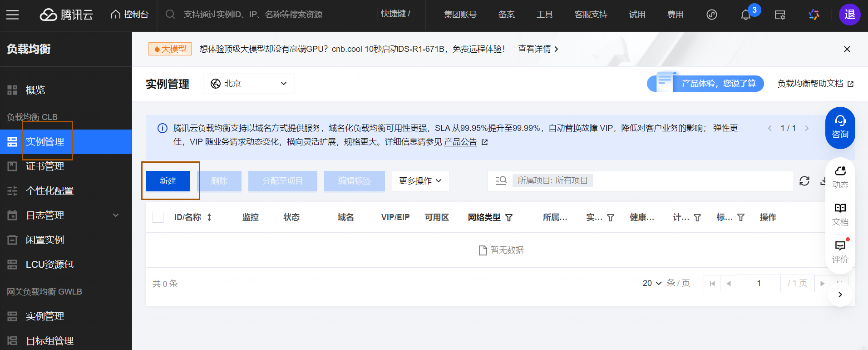Go to the next page
Screen dimensions: 868x350
[823, 284]
